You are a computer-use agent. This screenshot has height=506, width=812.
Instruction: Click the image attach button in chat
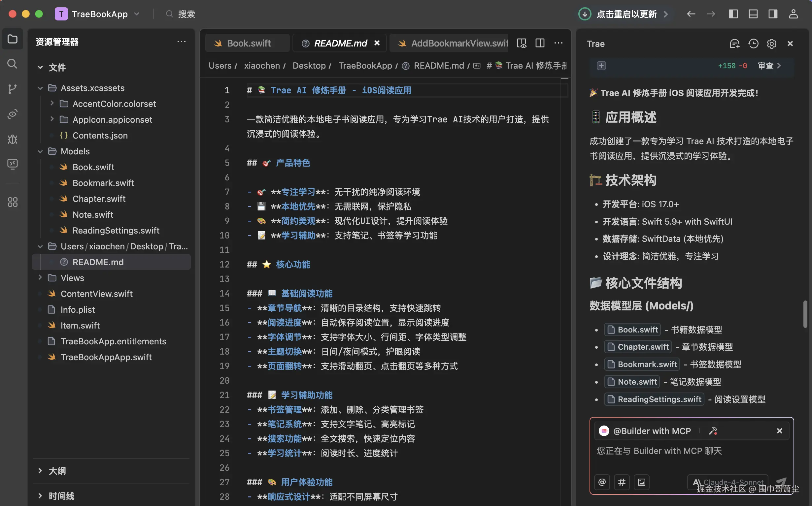coord(642,482)
